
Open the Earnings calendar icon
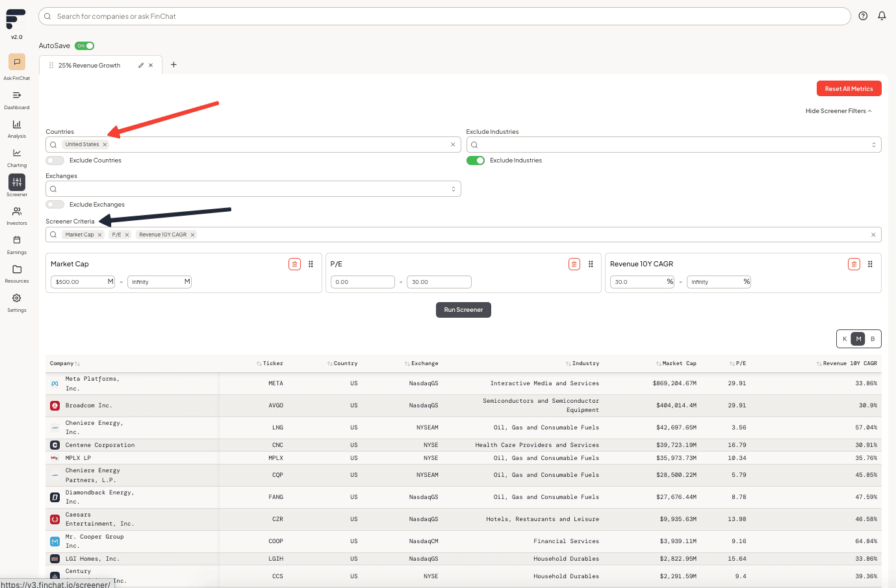tap(17, 240)
